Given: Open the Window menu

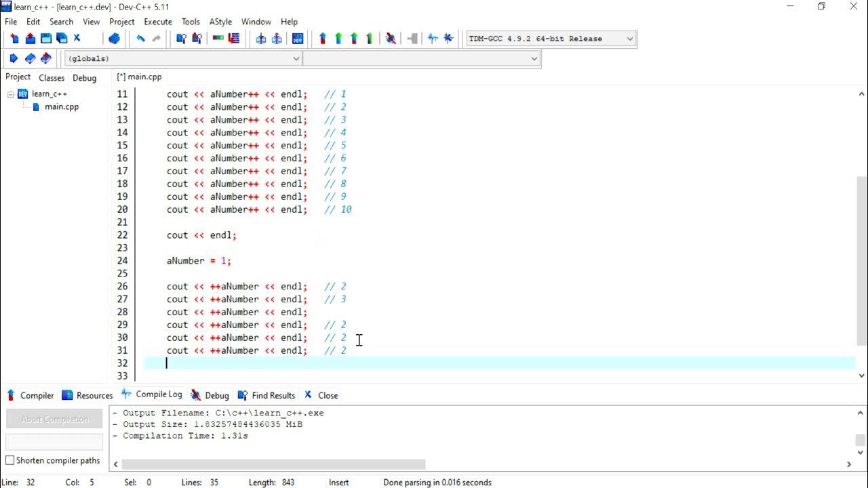Looking at the screenshot, I should point(256,22).
